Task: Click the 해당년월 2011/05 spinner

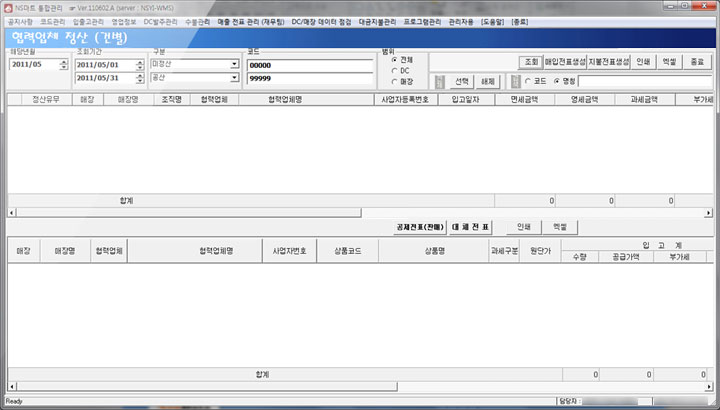Action: 64,64
